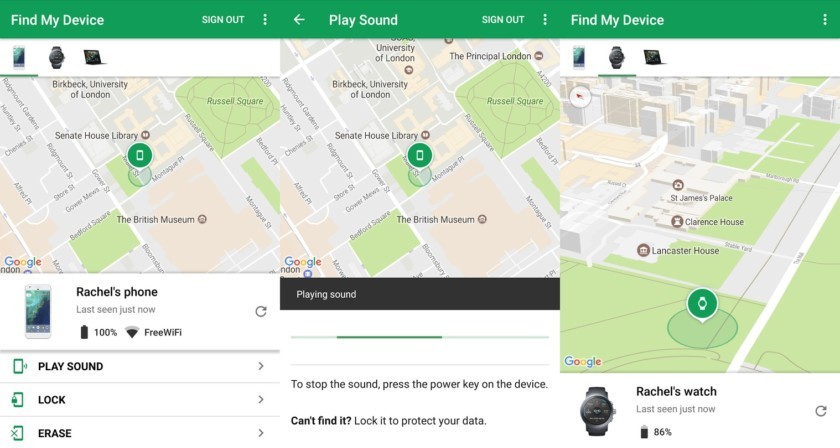Open overflow menu in Play Sound screen
Viewport: 840px width, 448px height.
[545, 20]
